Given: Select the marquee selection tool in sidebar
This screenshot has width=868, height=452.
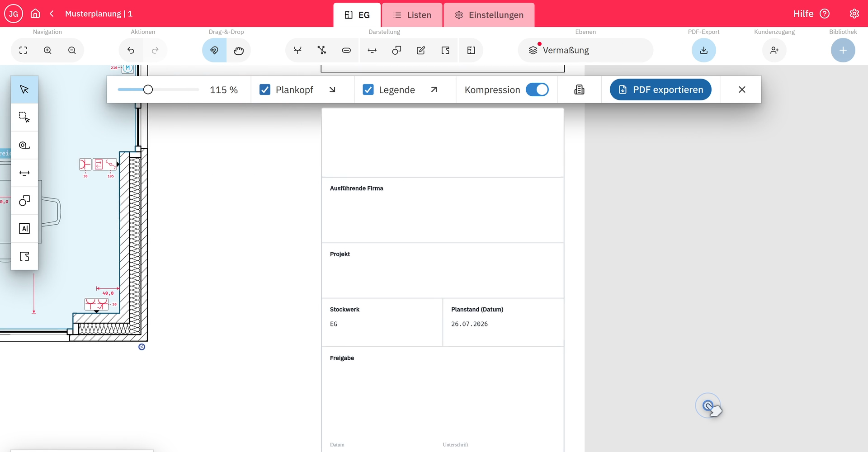Looking at the screenshot, I should pyautogui.click(x=24, y=117).
